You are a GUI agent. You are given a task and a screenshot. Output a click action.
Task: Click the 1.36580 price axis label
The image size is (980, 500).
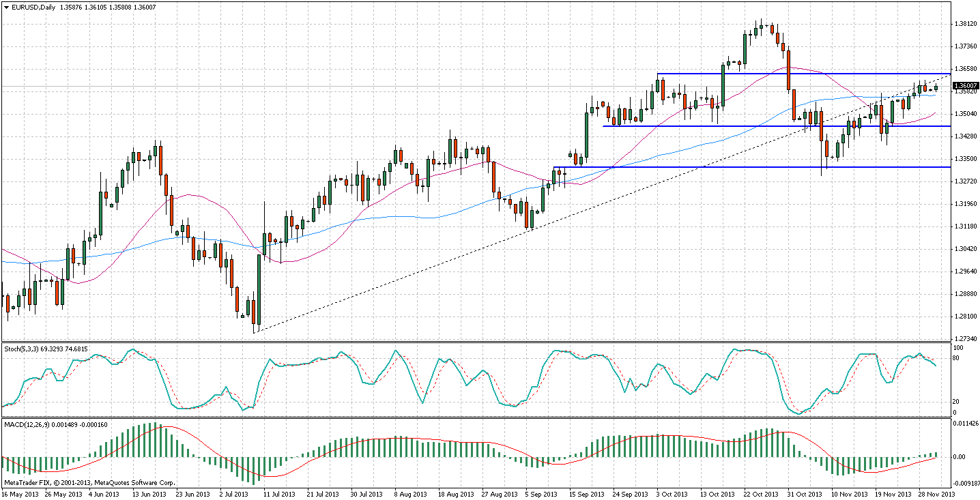964,69
